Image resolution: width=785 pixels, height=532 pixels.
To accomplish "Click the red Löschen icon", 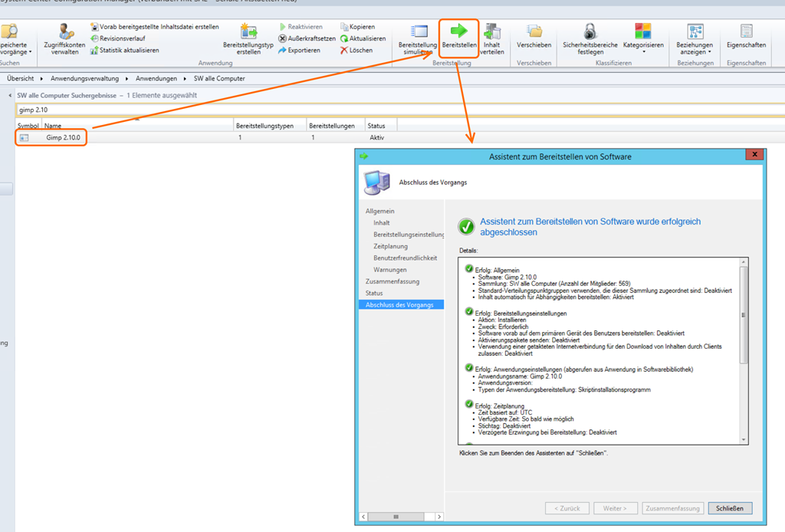I will point(344,51).
